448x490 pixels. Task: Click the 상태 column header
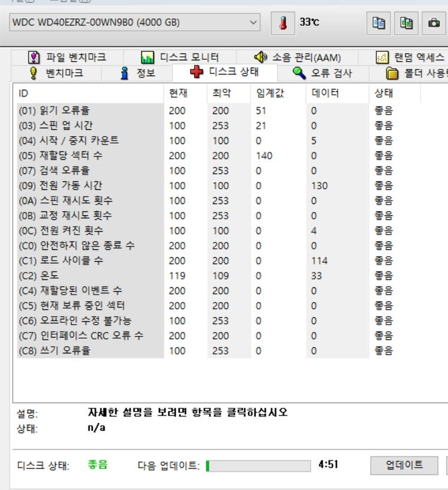click(395, 93)
